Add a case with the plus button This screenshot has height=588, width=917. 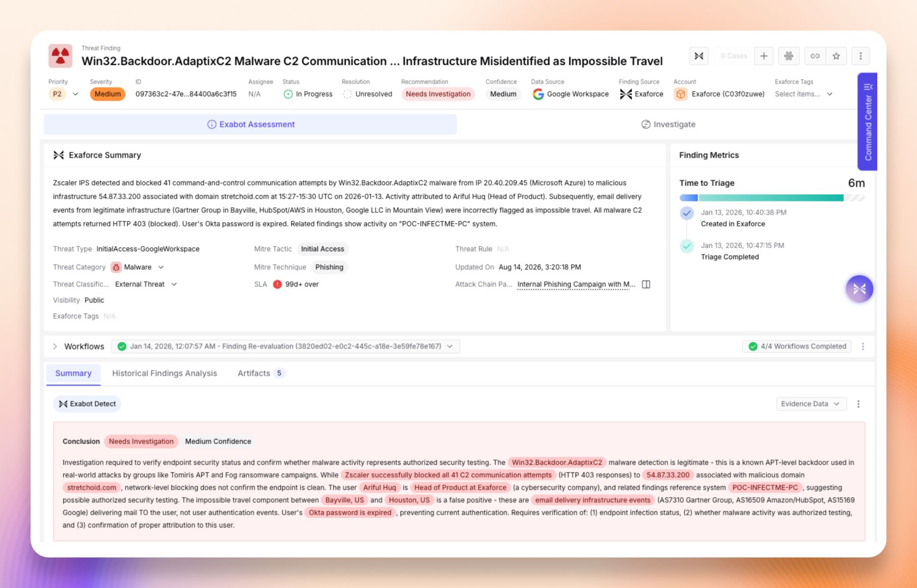(764, 56)
